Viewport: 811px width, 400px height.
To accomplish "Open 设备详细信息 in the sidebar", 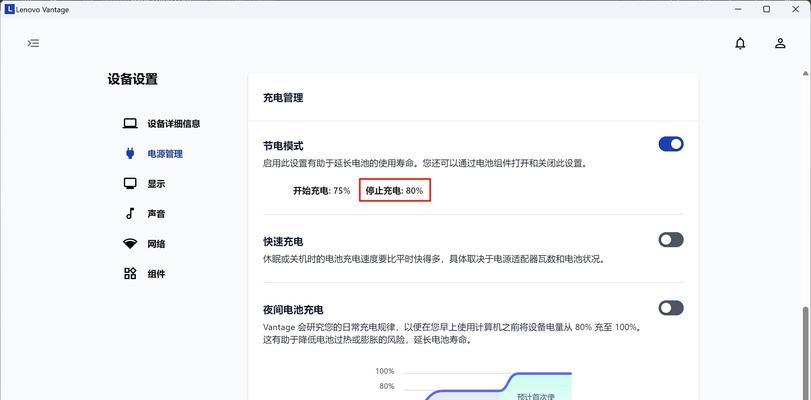I will 174,124.
